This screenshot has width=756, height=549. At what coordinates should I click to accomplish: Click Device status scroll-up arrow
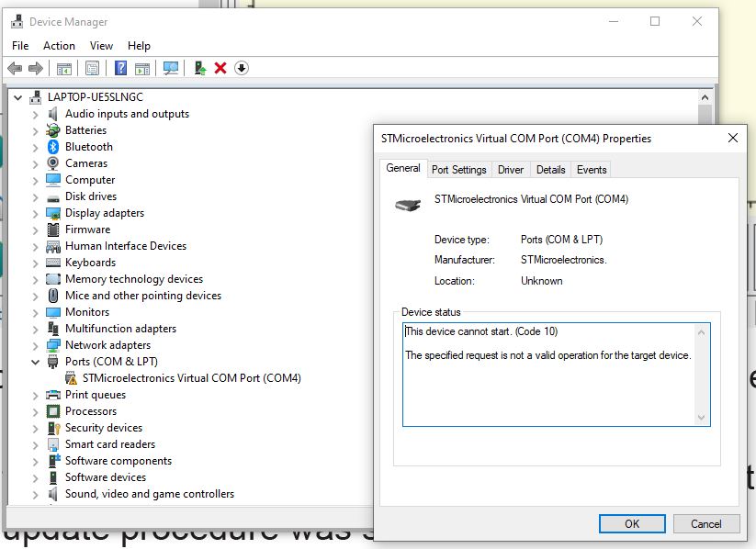(x=702, y=332)
